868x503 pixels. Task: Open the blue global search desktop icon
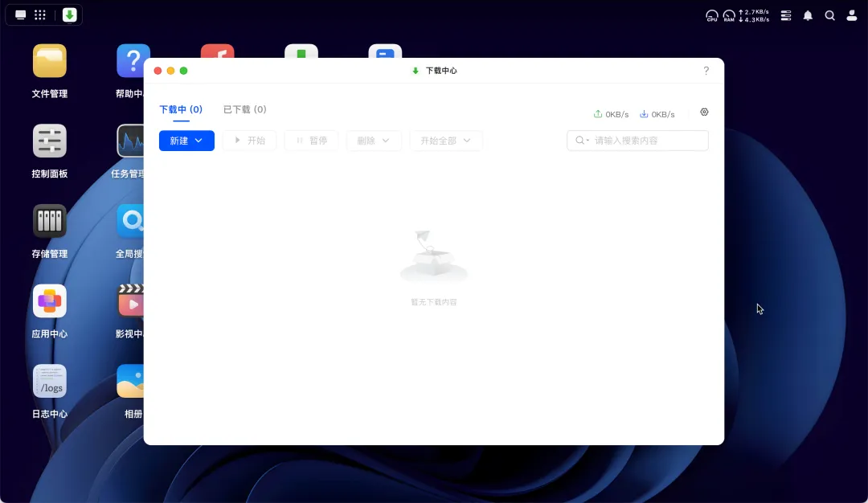coord(130,221)
